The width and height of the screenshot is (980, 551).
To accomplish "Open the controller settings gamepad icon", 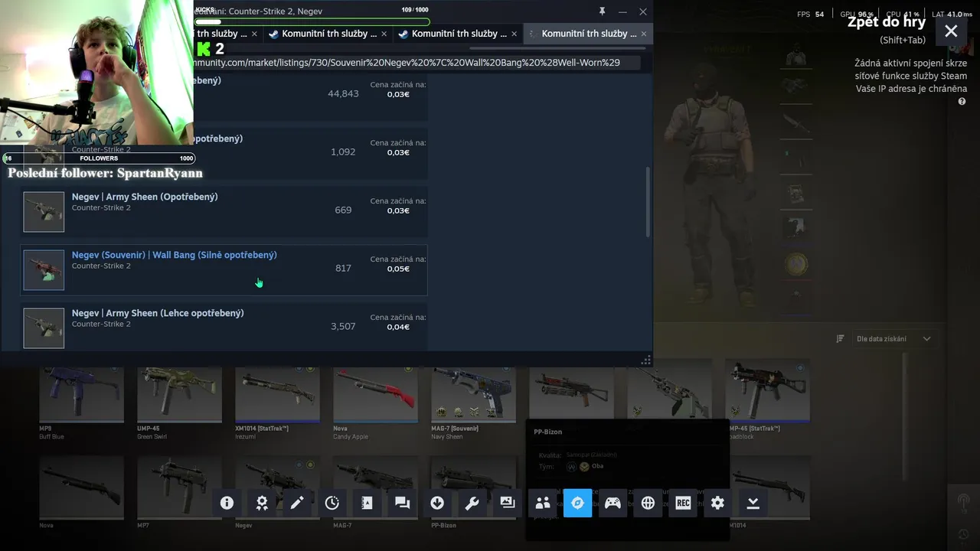I will 613,503.
